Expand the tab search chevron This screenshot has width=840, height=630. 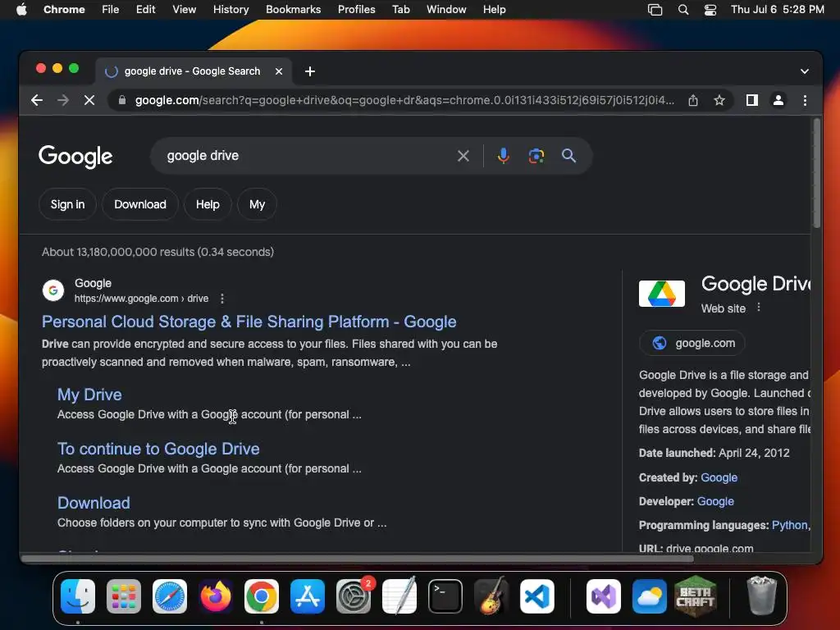coord(804,71)
